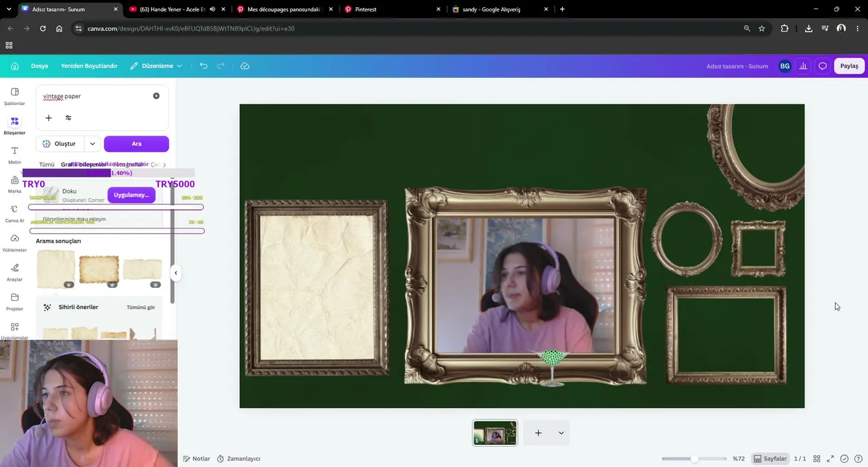Click the plus icon under search box
Image resolution: width=868 pixels, height=467 pixels.
tap(49, 118)
